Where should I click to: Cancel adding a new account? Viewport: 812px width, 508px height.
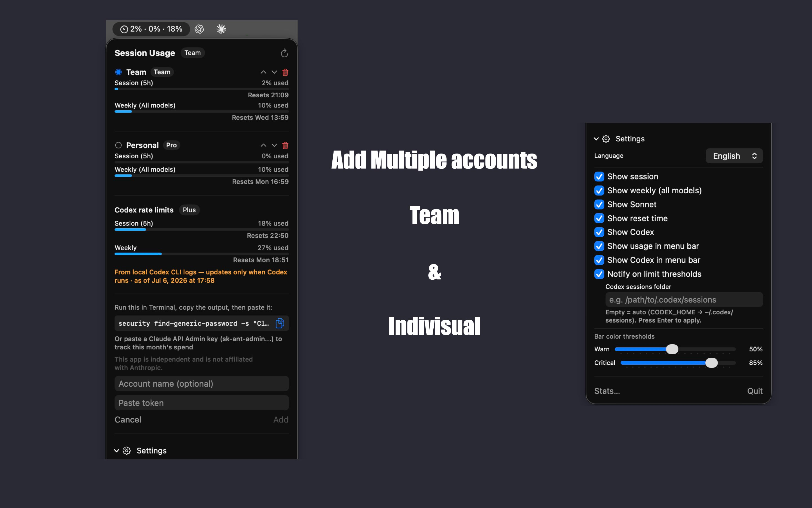128,420
